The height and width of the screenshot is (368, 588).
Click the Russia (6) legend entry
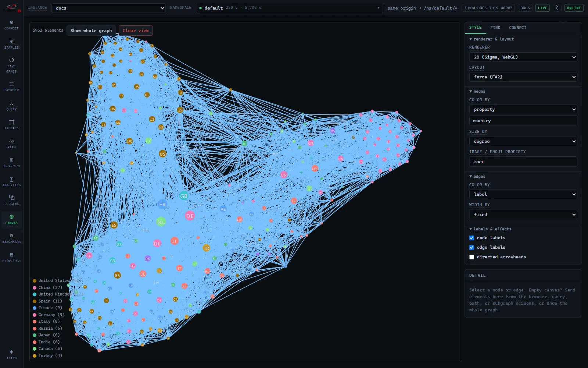tap(47, 328)
